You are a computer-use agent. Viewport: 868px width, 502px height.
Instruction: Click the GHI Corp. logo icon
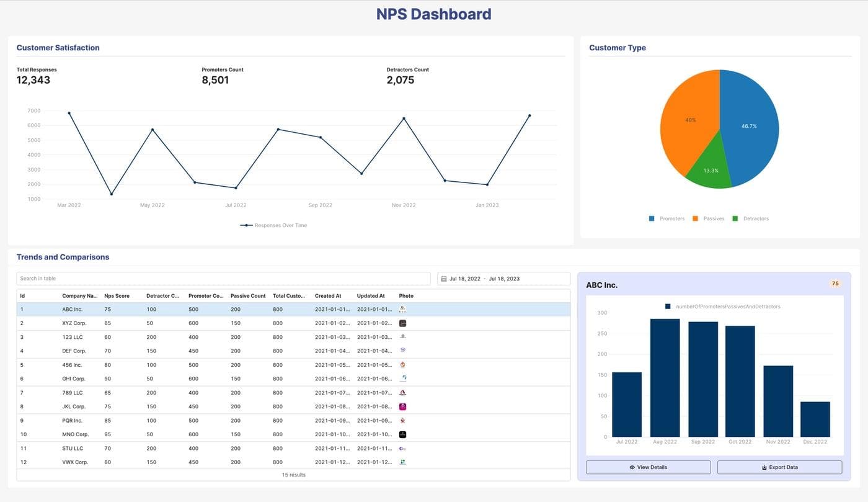(x=402, y=378)
